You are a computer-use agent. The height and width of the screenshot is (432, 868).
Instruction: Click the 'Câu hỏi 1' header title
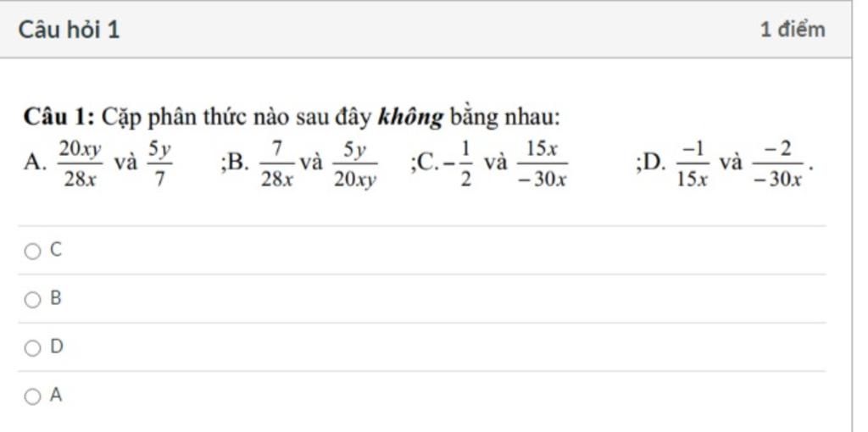pos(70,30)
